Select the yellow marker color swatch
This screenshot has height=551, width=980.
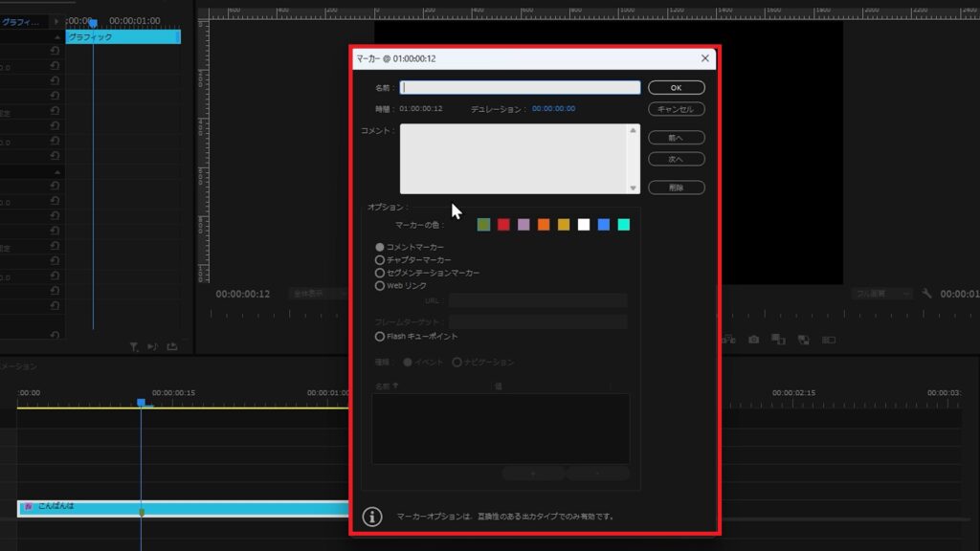564,225
